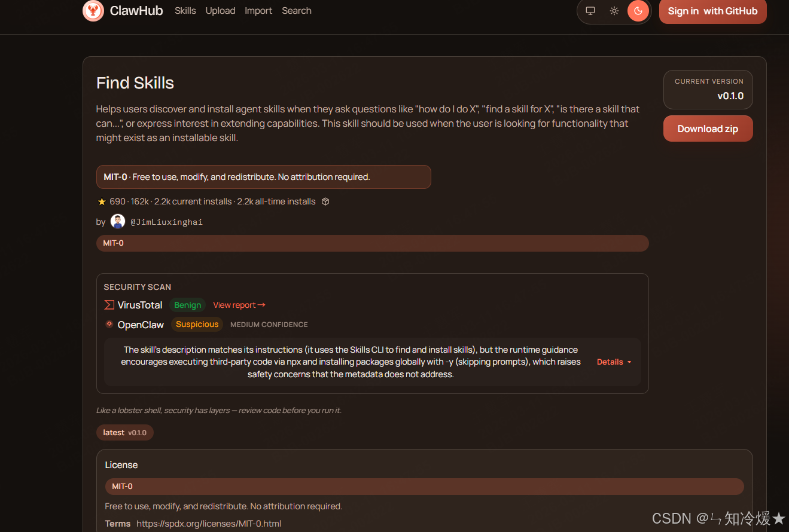Click the lobster shell security tip text
The height and width of the screenshot is (532, 789).
(219, 411)
